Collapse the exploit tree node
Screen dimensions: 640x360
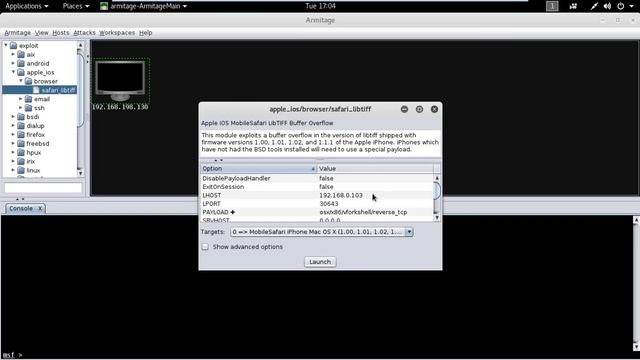coord(6,46)
